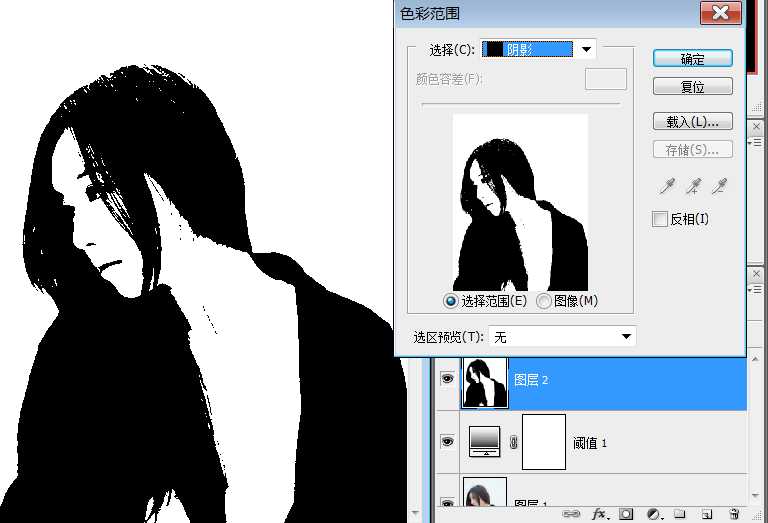The height and width of the screenshot is (523, 768).
Task: Select the 图层 2 layer thumbnail
Action: [x=485, y=382]
